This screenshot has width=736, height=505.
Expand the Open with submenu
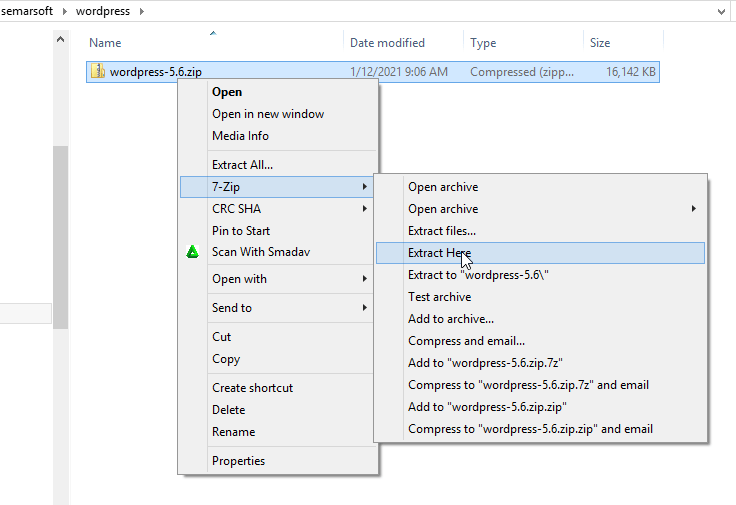(x=278, y=279)
